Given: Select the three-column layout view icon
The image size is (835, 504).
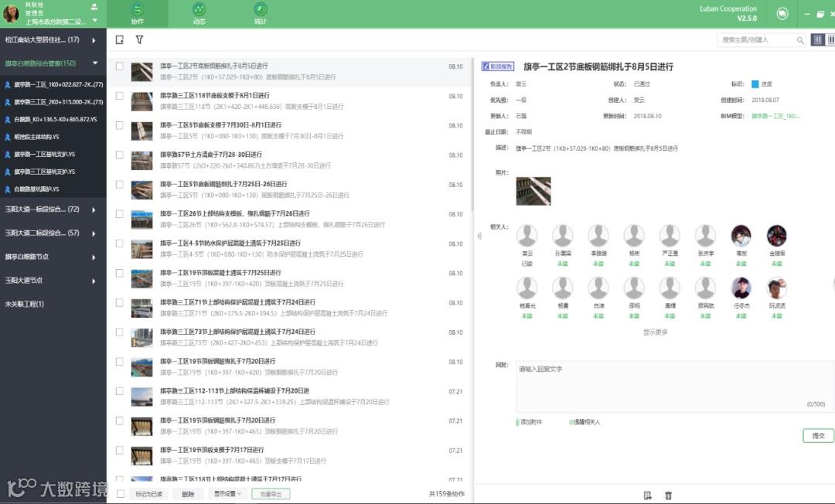Looking at the screenshot, I should [x=817, y=40].
